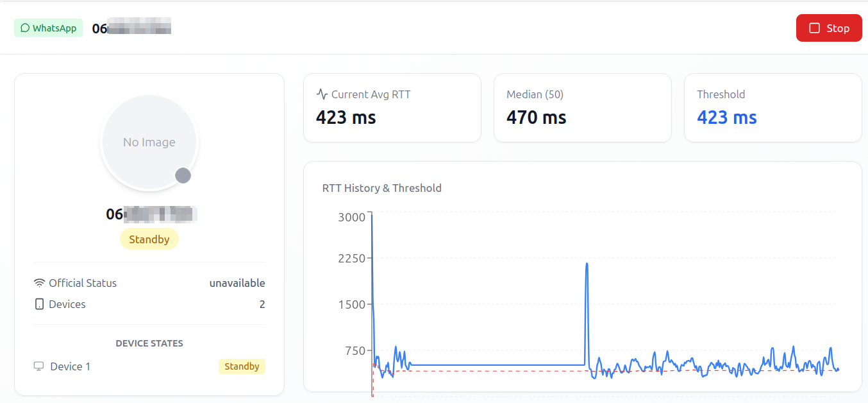Image resolution: width=868 pixels, height=403 pixels.
Task: Click the WhatsApp chat bubble icon
Action: [x=25, y=28]
